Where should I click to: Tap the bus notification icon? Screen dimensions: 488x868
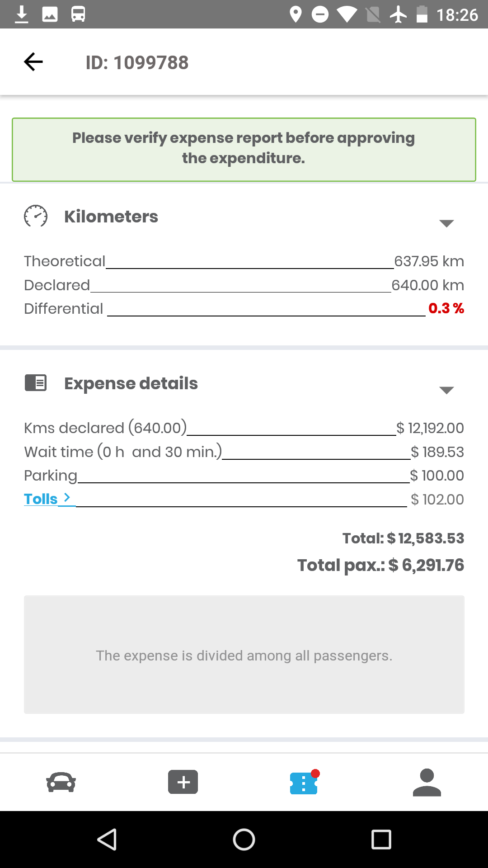point(78,14)
